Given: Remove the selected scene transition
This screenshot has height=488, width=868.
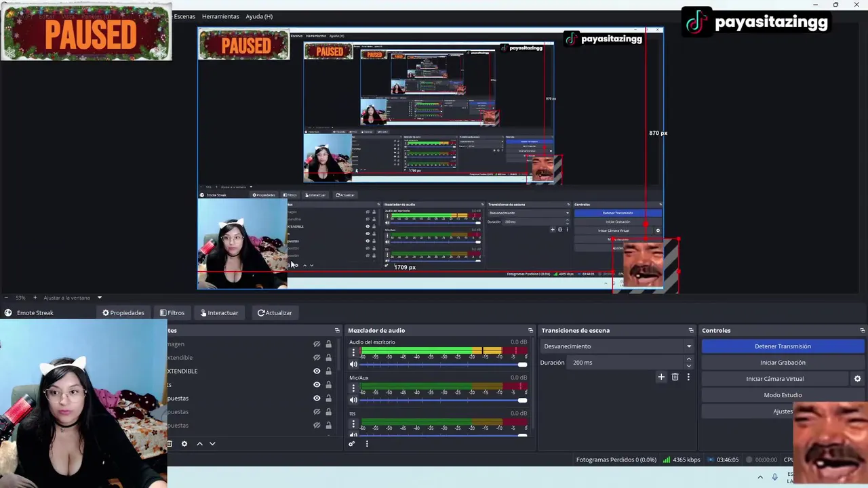Looking at the screenshot, I should (675, 377).
